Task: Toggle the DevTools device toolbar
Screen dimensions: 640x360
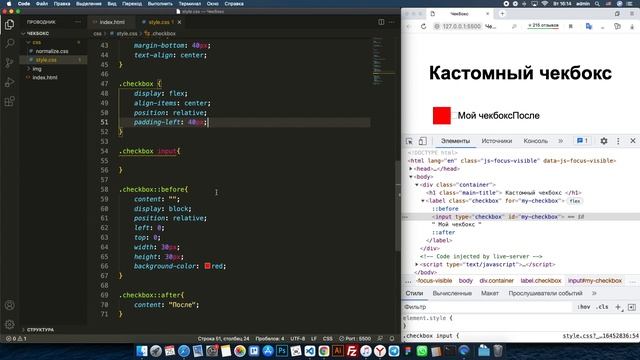Action: pyautogui.click(x=422, y=141)
